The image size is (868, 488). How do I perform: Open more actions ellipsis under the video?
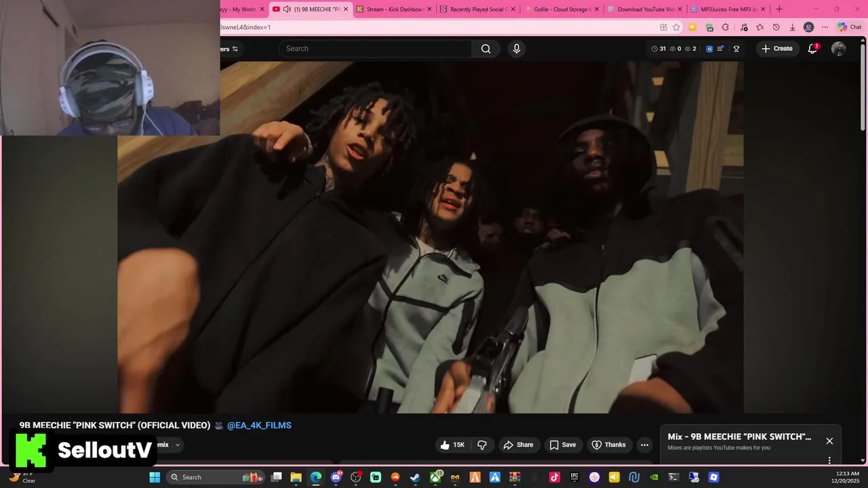644,445
